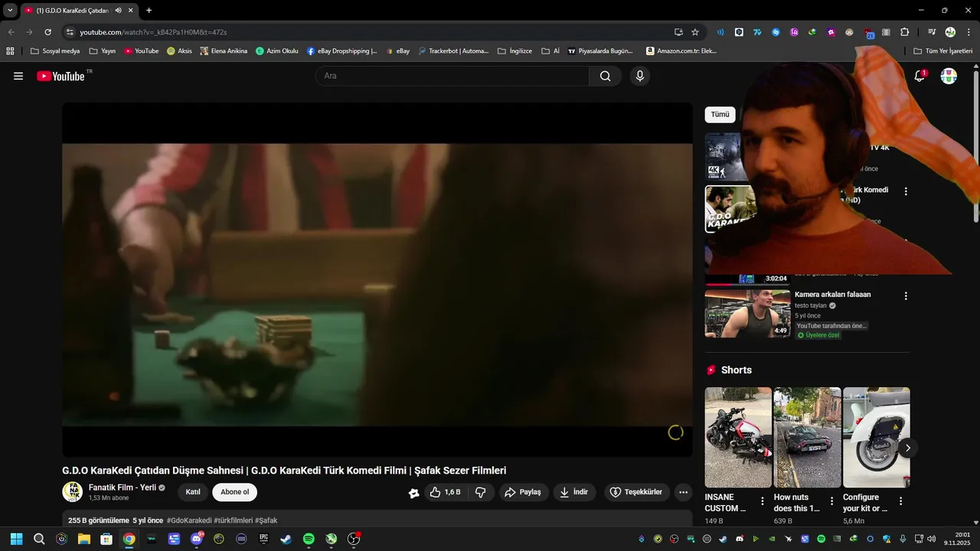Open Chrome apps grid in bookmarks bar

pyautogui.click(x=10, y=51)
